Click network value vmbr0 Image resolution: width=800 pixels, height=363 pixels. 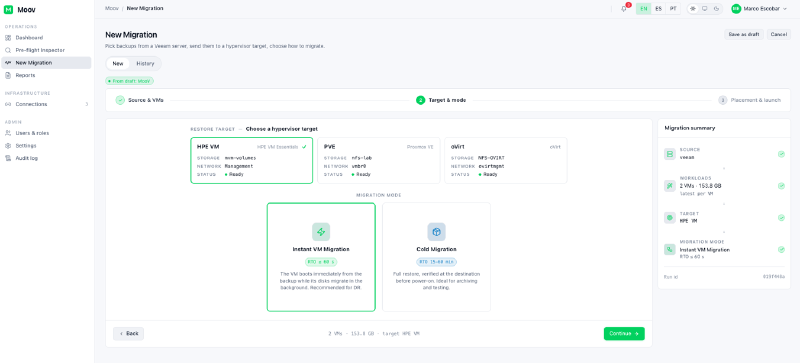tap(360, 166)
